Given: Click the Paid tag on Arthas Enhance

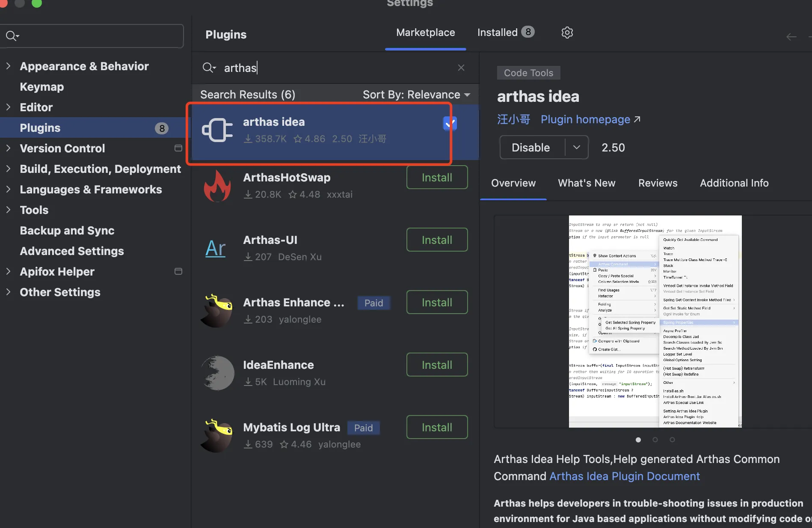Looking at the screenshot, I should point(373,303).
